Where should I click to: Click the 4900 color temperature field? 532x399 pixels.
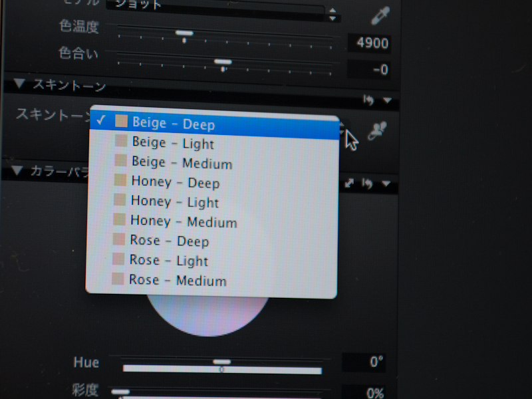click(369, 43)
